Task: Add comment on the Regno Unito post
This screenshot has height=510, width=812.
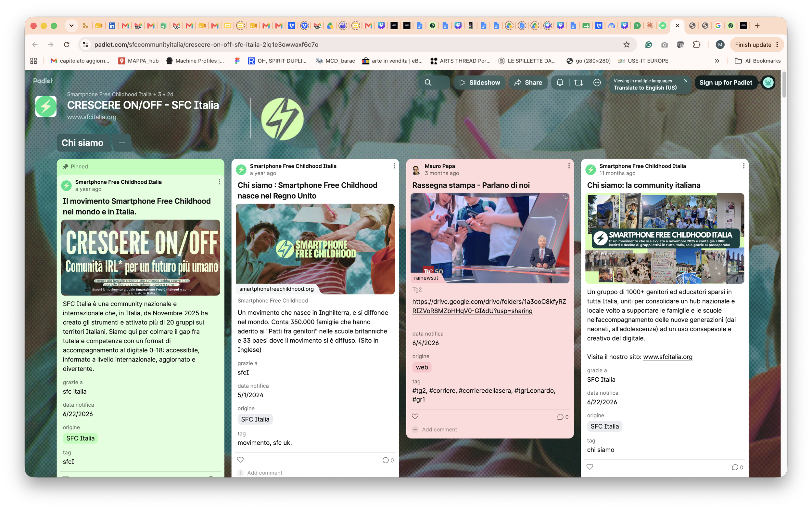Action: click(x=260, y=473)
